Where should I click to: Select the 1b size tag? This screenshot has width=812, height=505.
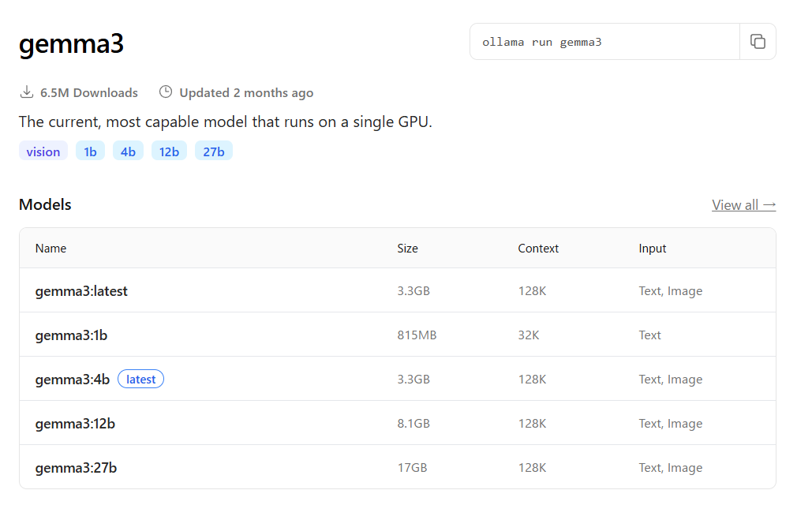point(91,151)
